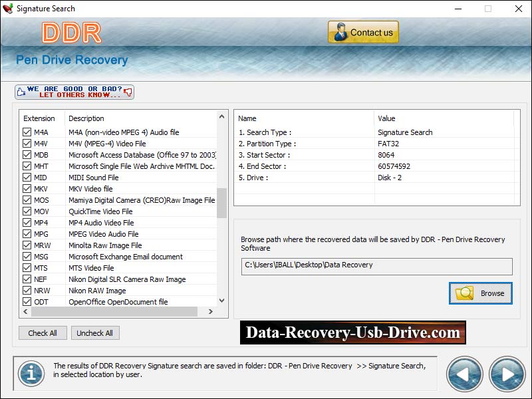Toggle the ODT extension checkbox

pos(27,302)
